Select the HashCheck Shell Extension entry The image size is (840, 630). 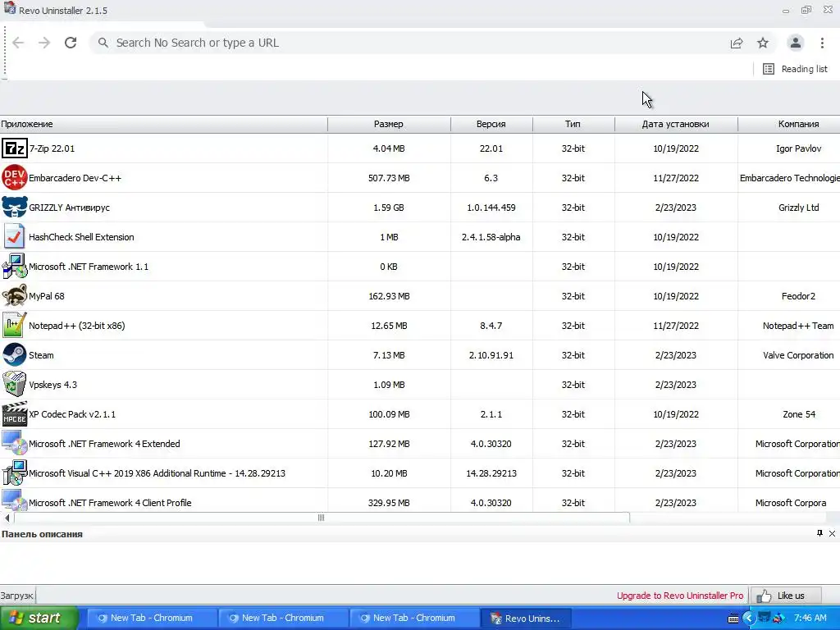(x=81, y=237)
